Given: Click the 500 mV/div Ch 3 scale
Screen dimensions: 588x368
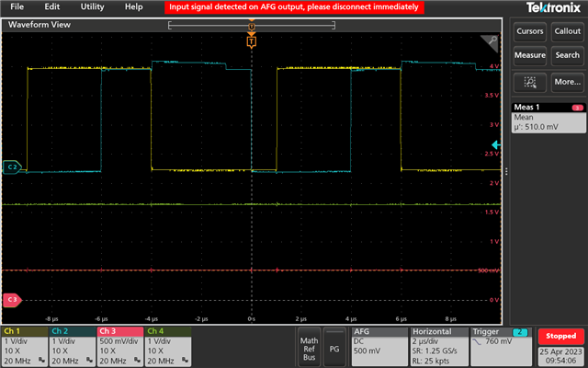Looking at the screenshot, I should click(x=119, y=341).
